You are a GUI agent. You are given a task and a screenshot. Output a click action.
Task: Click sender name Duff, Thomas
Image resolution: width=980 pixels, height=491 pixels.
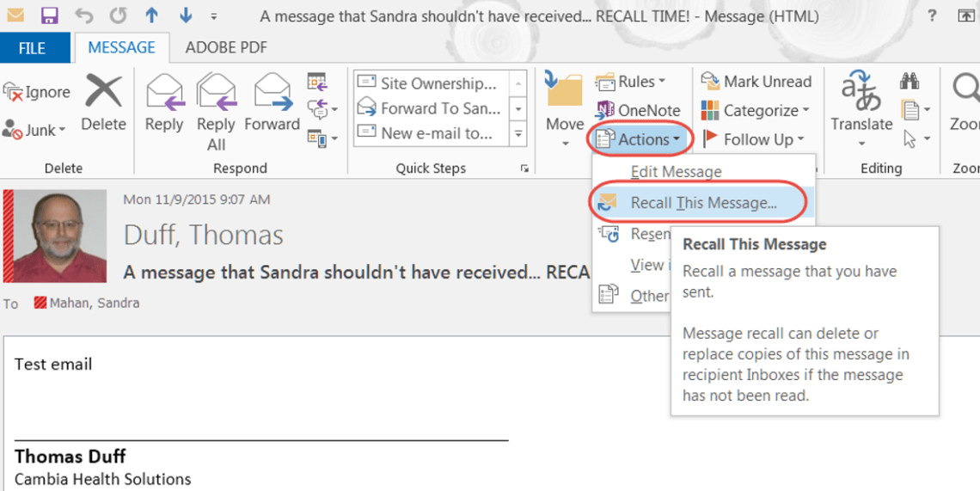[x=204, y=235]
